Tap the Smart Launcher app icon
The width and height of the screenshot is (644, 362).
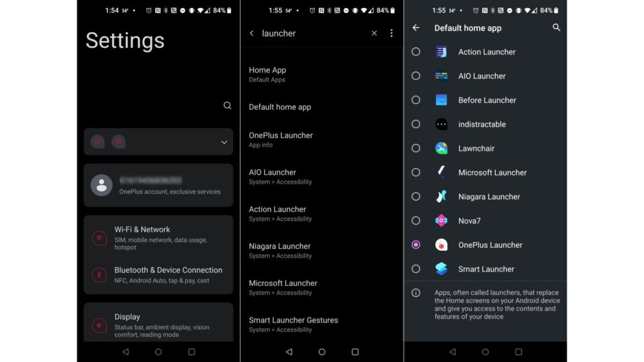point(441,269)
